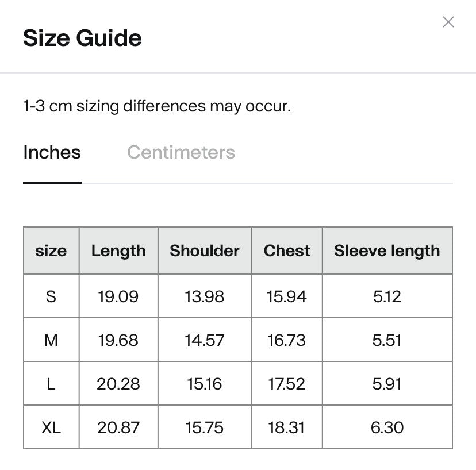
Task: Click the 14.57 shoulder value
Action: (x=205, y=340)
